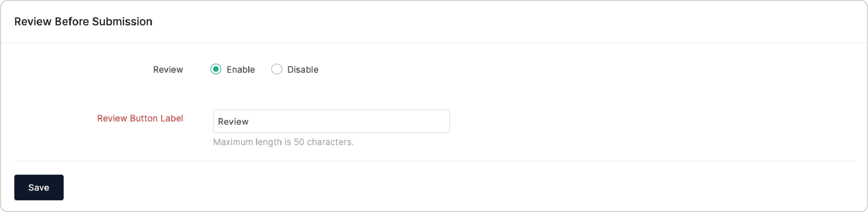Click the "Review" row label beside the radios
The height and width of the screenshot is (212, 868).
pyautogui.click(x=168, y=70)
